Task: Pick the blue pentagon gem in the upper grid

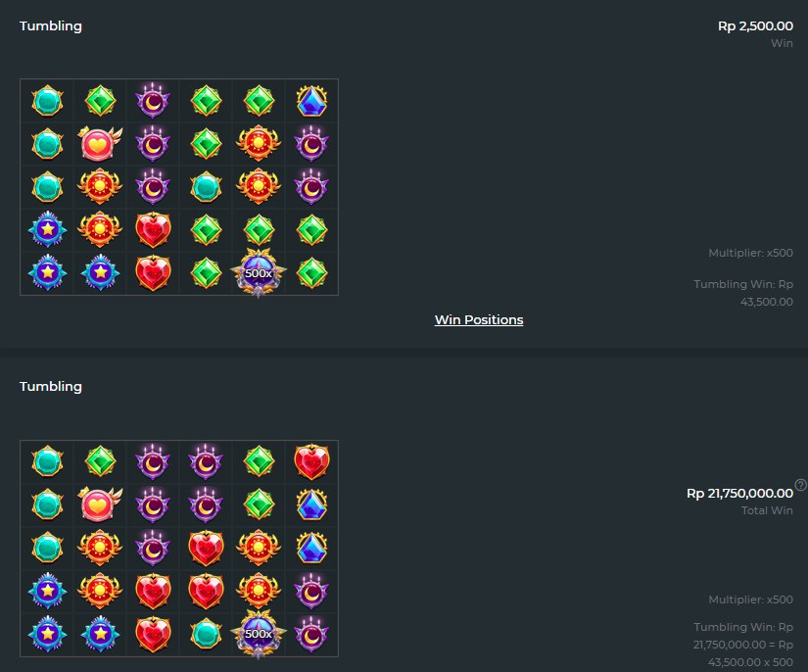Action: [x=311, y=101]
